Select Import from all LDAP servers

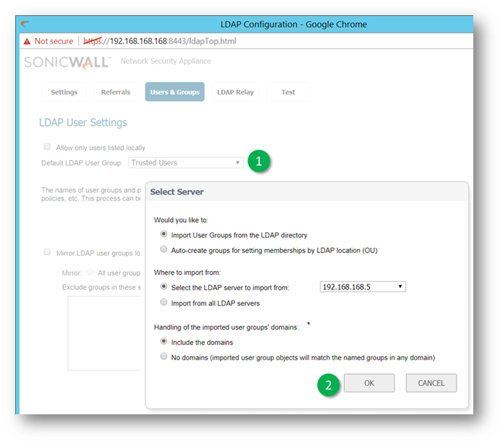click(164, 302)
